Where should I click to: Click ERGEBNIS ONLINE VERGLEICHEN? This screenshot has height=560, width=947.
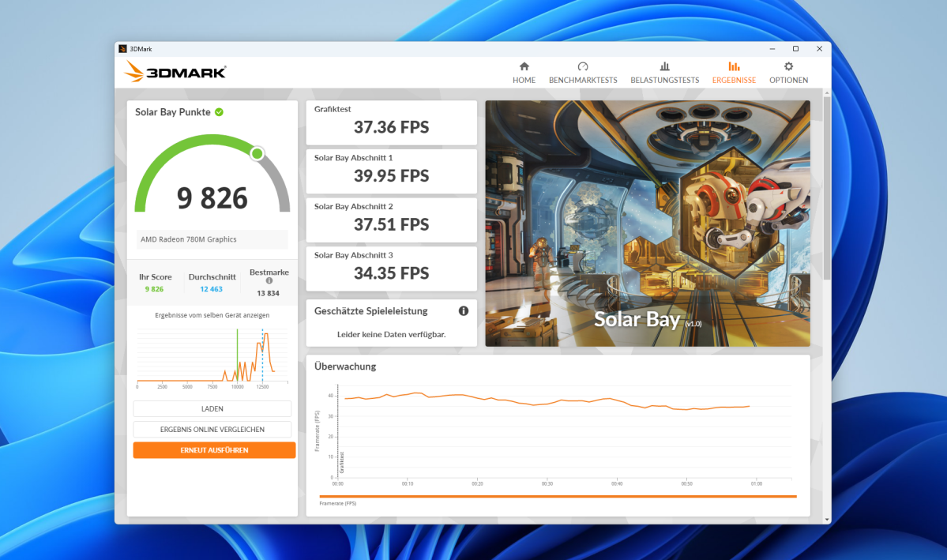(212, 429)
